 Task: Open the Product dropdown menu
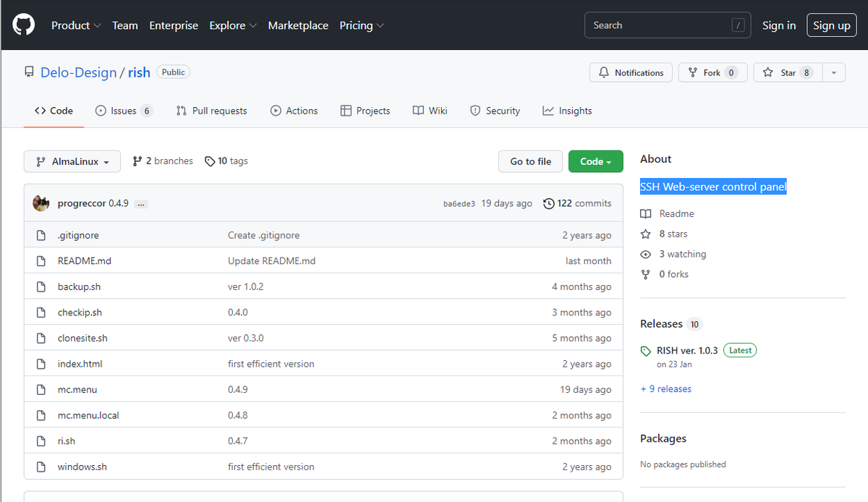click(x=76, y=25)
